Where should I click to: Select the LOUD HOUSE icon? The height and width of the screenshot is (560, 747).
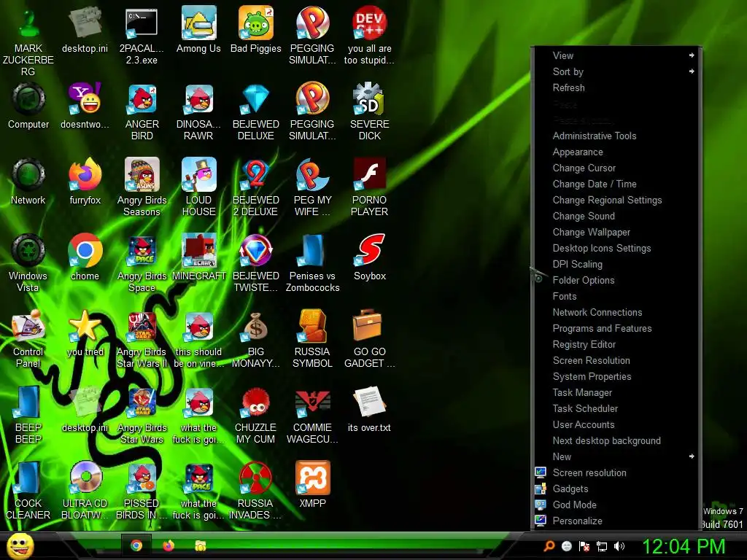click(198, 187)
